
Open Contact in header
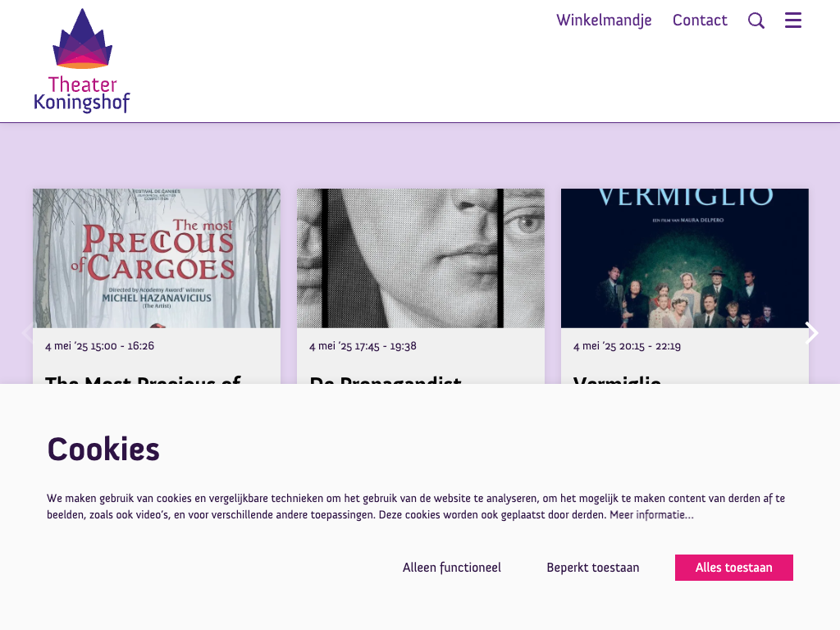tap(700, 21)
